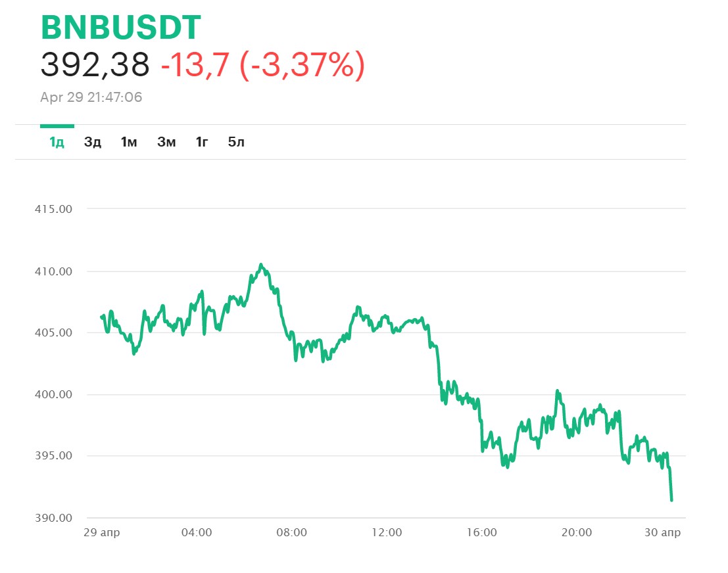This screenshot has width=728, height=573.
Task: Open the 3м timeframe tab
Action: [x=166, y=142]
